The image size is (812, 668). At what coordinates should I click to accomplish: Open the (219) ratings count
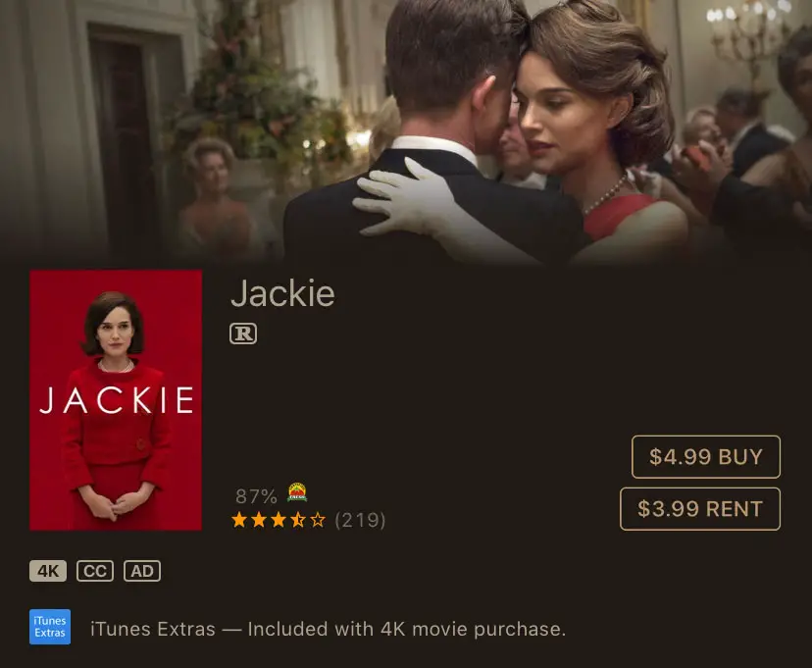[x=361, y=520]
